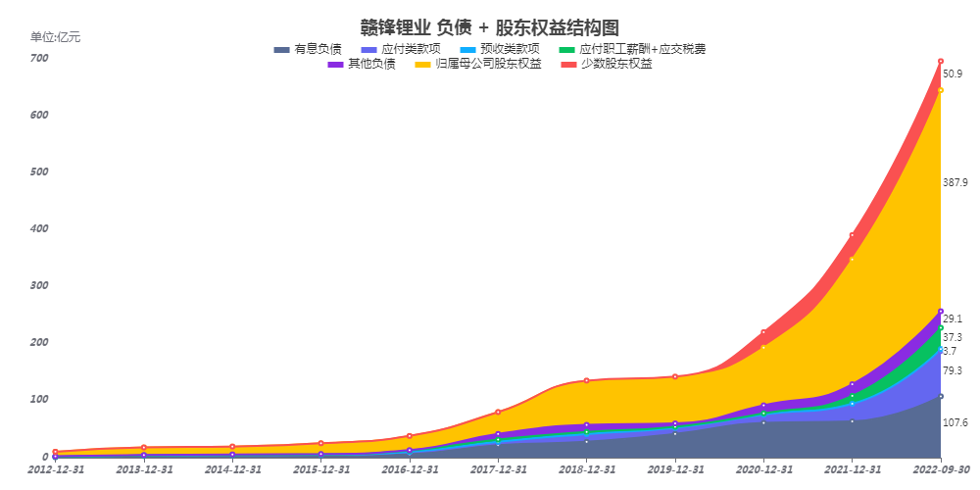Click the chart title 赣锋锂业 负债 + 股东权益结构图
This screenshot has height=490, width=980.
(489, 27)
